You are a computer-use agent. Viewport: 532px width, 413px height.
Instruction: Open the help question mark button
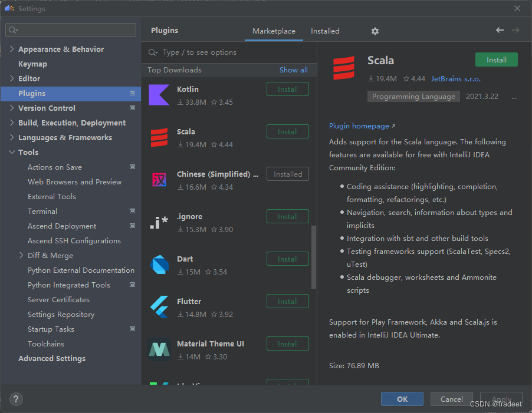pos(16,399)
